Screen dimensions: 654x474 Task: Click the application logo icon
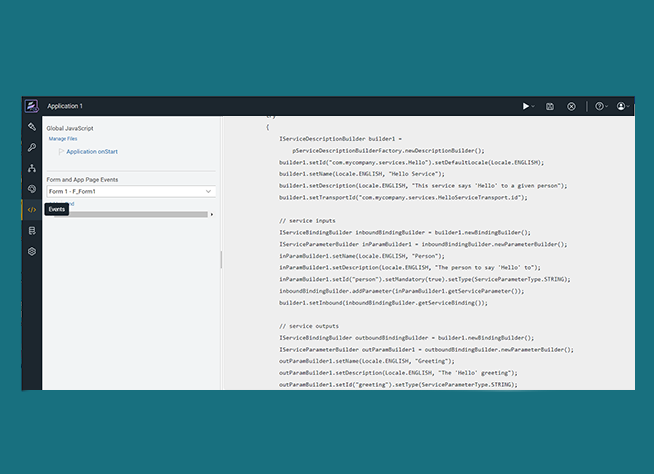(31, 106)
